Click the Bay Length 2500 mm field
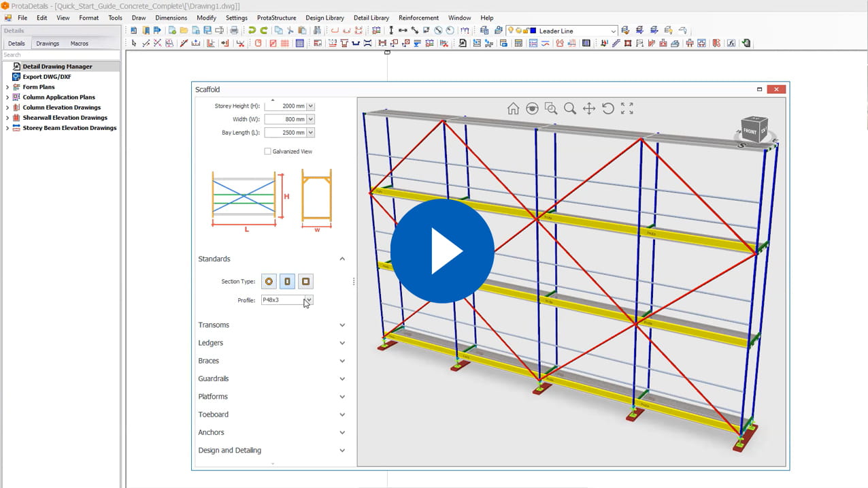This screenshot has width=868, height=488. click(285, 132)
